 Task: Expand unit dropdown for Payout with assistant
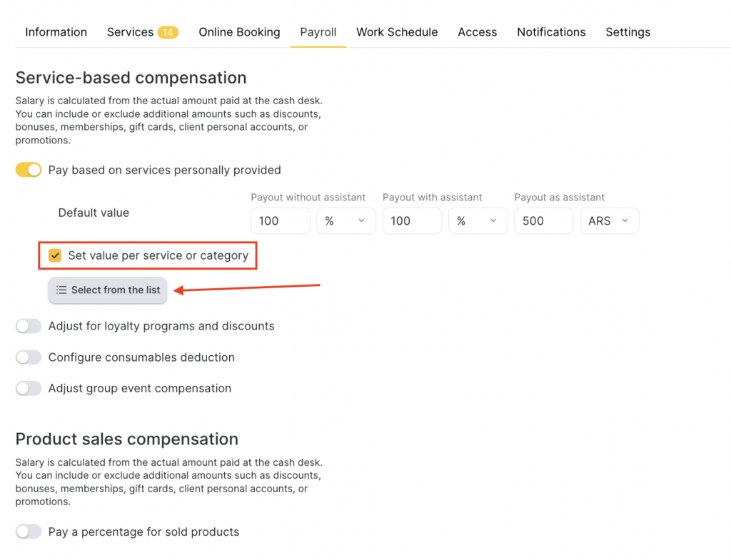(x=478, y=221)
